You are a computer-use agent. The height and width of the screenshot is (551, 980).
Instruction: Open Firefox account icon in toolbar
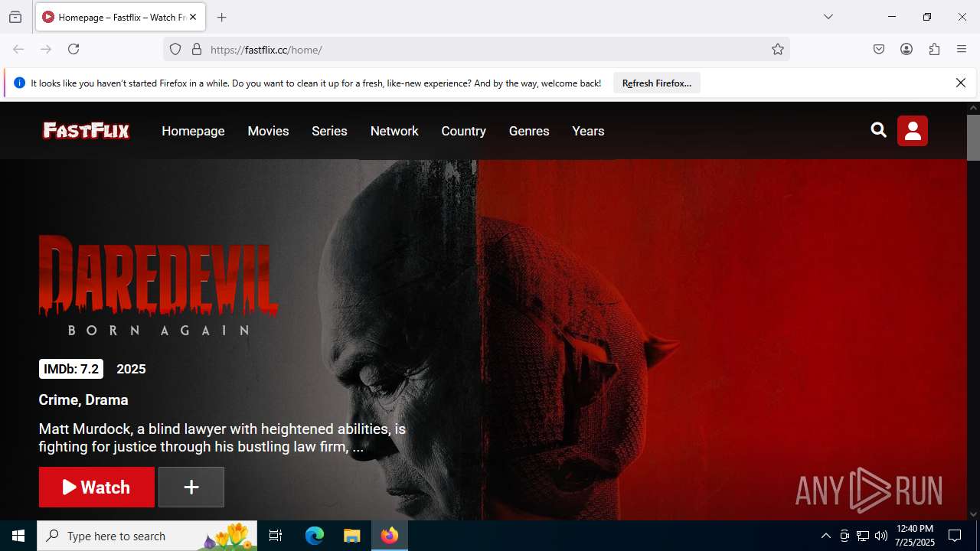[906, 49]
